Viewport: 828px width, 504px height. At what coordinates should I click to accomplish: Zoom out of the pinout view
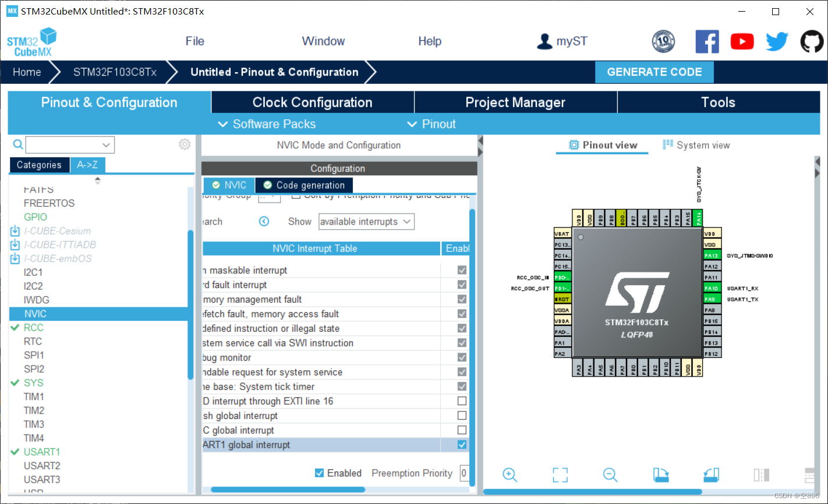coord(610,475)
